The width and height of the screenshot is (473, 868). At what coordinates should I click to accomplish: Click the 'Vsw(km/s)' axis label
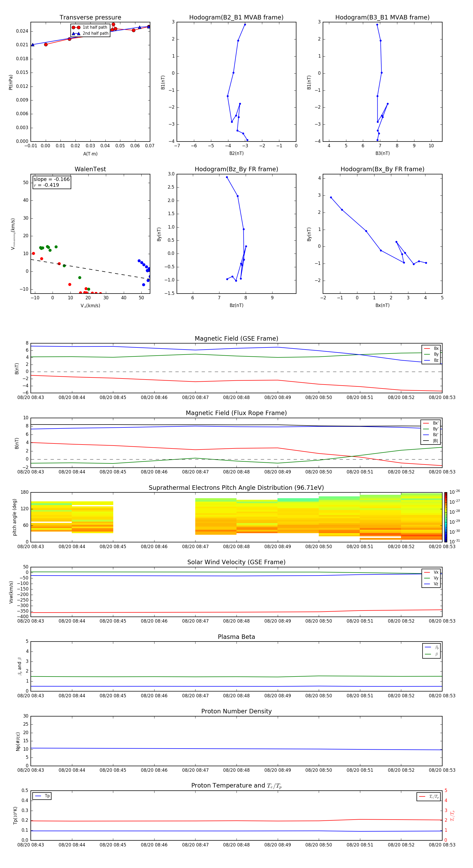tap(11, 592)
